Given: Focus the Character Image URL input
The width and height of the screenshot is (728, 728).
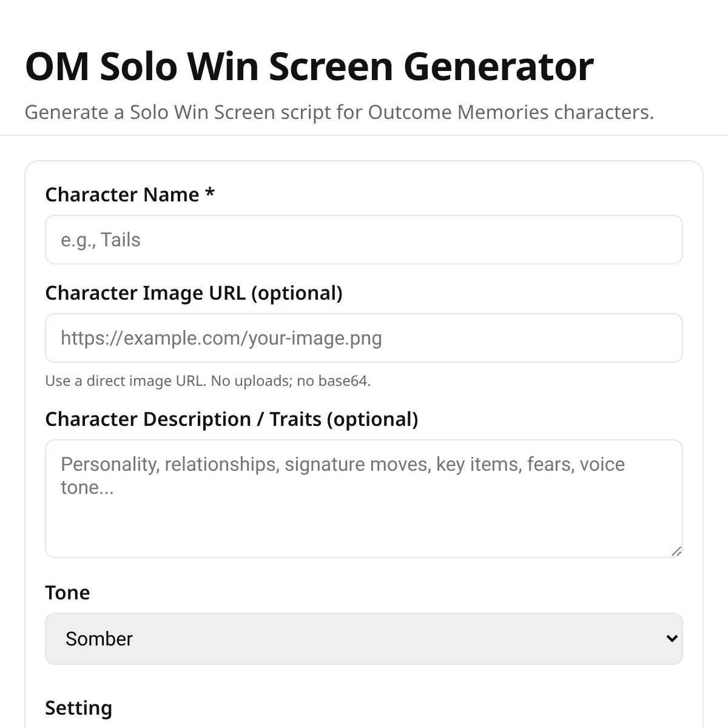Looking at the screenshot, I should pos(364,338).
